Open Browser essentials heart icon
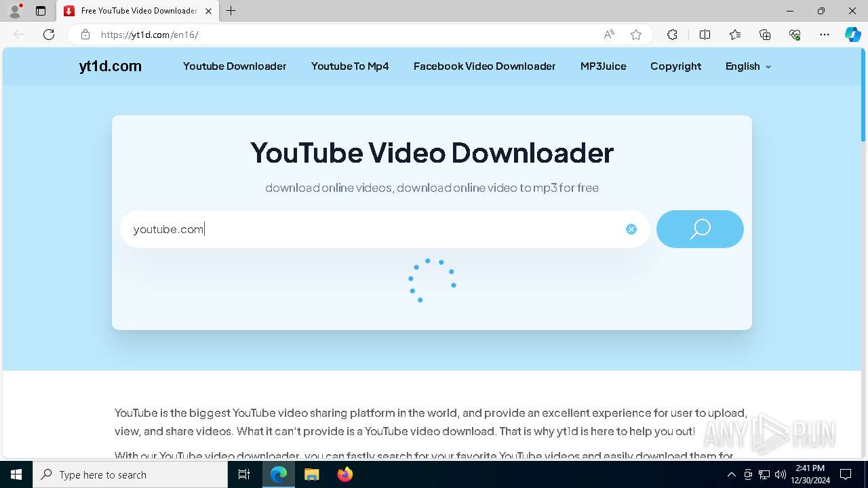The width and height of the screenshot is (868, 488). pos(795,35)
